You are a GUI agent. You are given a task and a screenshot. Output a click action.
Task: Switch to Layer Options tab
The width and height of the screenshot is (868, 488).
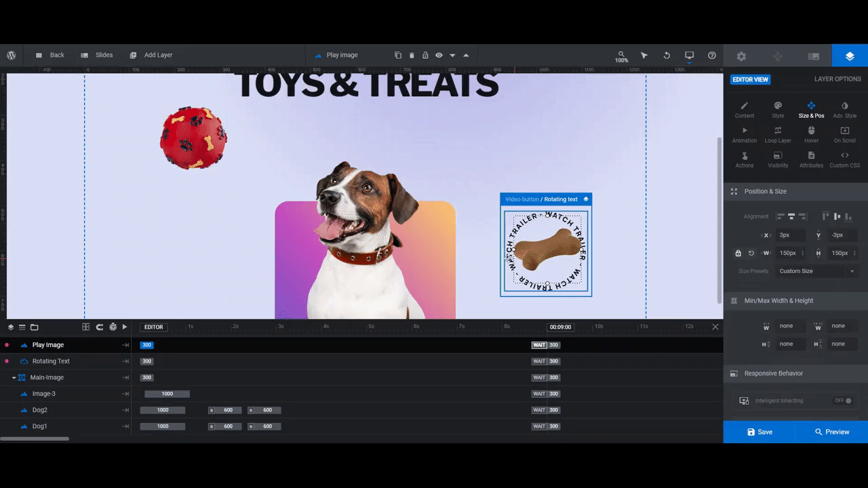pyautogui.click(x=837, y=79)
